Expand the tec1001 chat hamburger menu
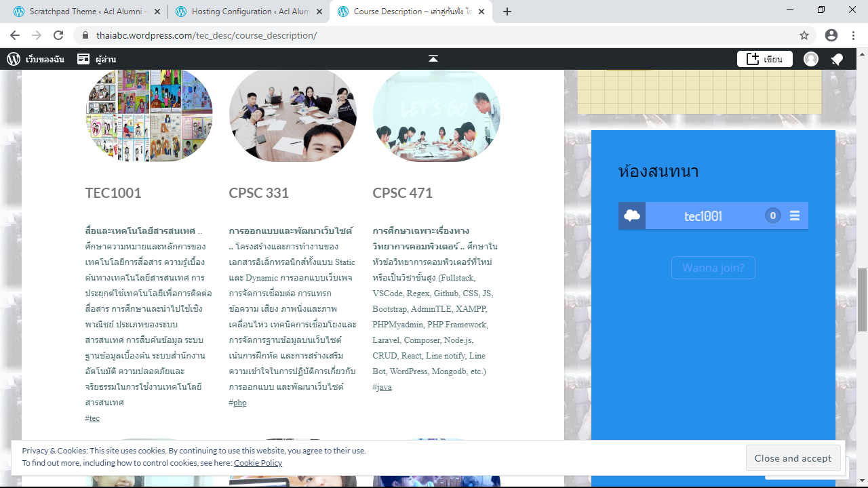This screenshot has width=868, height=488. point(795,216)
